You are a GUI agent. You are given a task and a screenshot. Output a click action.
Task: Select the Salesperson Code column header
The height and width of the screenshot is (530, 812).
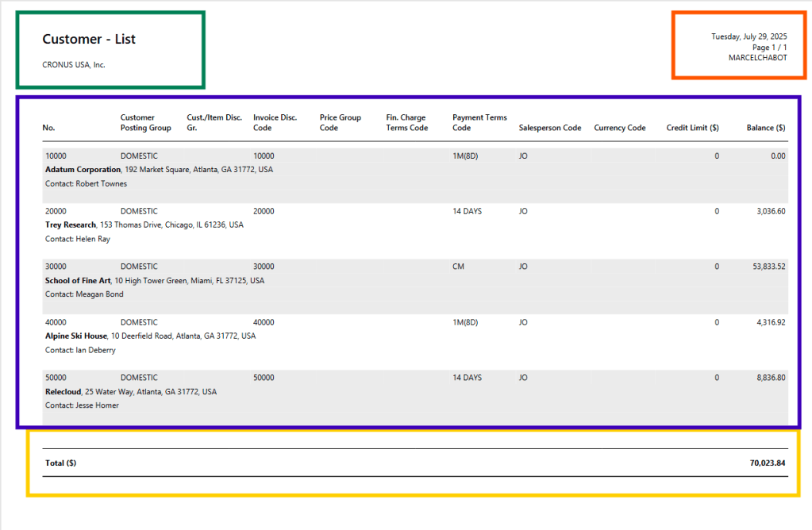tap(550, 128)
